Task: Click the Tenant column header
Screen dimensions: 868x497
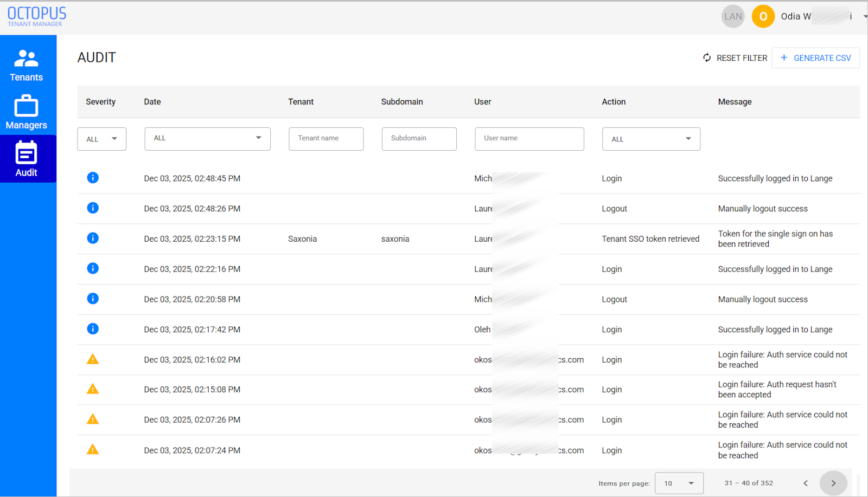Action: (301, 101)
